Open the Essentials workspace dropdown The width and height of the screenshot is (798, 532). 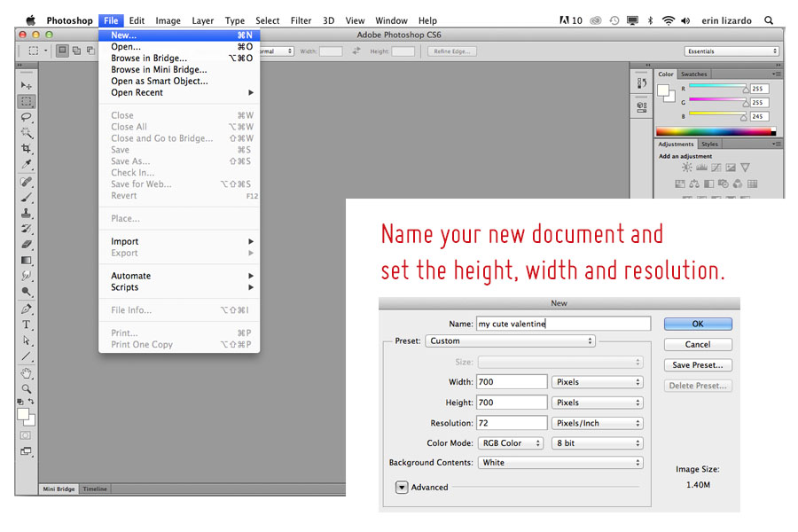(731, 51)
